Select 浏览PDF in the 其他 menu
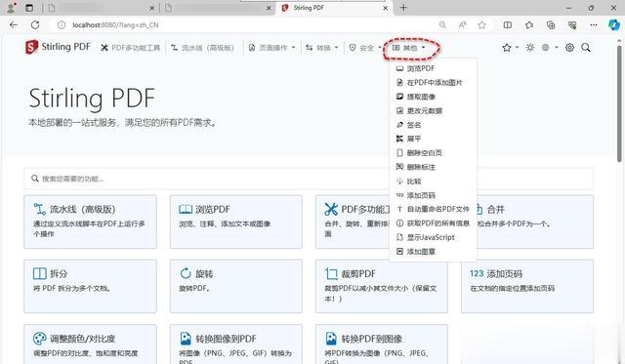 (433, 68)
